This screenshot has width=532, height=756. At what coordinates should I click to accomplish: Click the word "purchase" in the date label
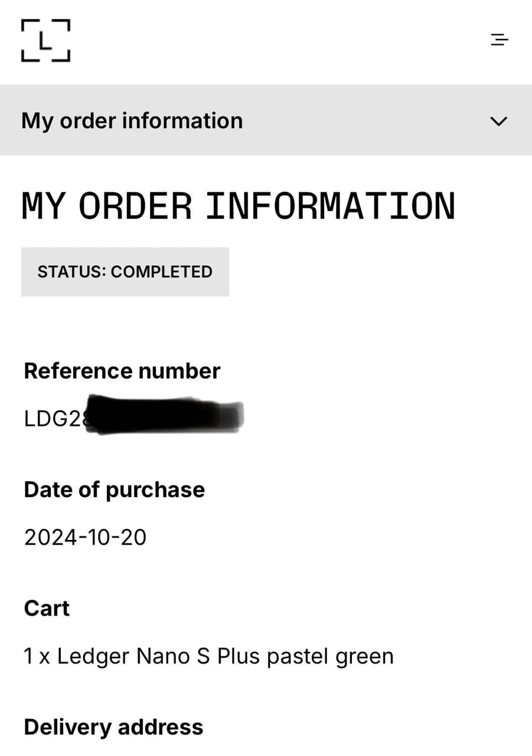(155, 490)
